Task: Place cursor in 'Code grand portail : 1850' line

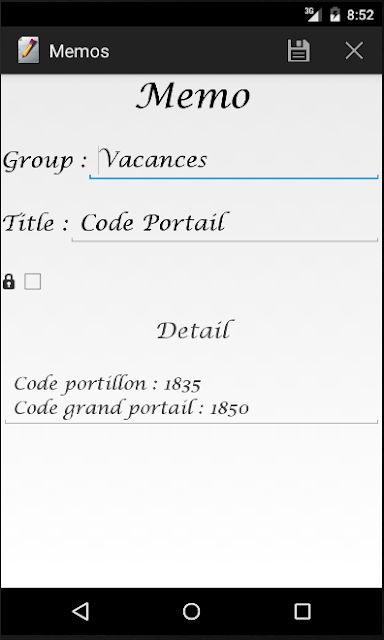Action: click(x=131, y=408)
